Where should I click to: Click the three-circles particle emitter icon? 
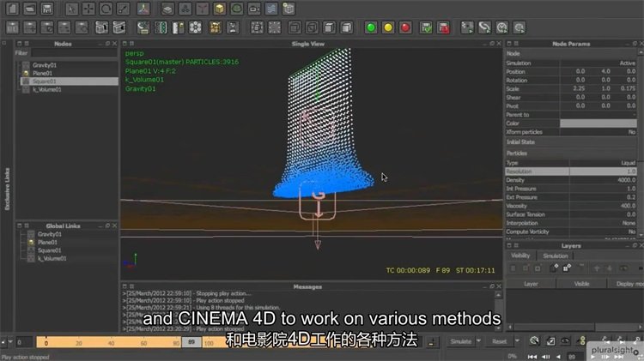(x=185, y=9)
